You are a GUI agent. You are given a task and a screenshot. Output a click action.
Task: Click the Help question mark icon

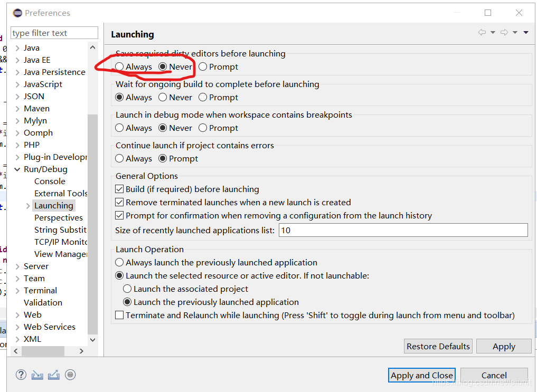(21, 375)
